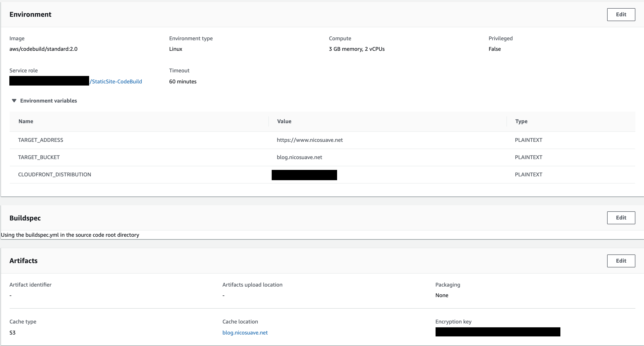644x346 pixels.
Task: Click the blog.nicosuave.net bucket value
Action: pos(299,157)
